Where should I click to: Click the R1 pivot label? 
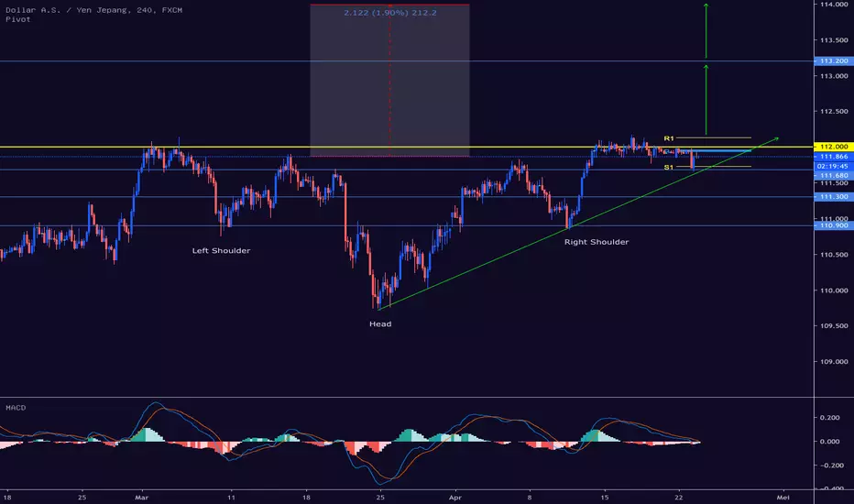[669, 138]
